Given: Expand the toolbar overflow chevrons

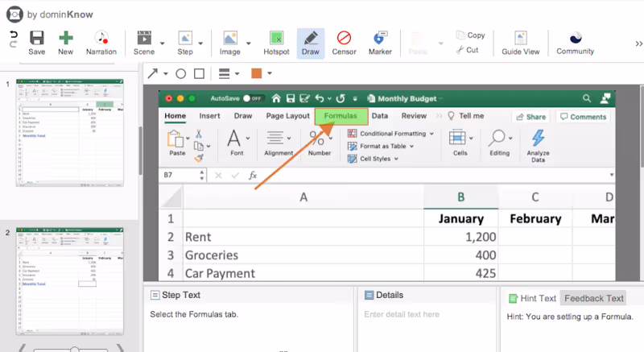Looking at the screenshot, I should (638, 43).
